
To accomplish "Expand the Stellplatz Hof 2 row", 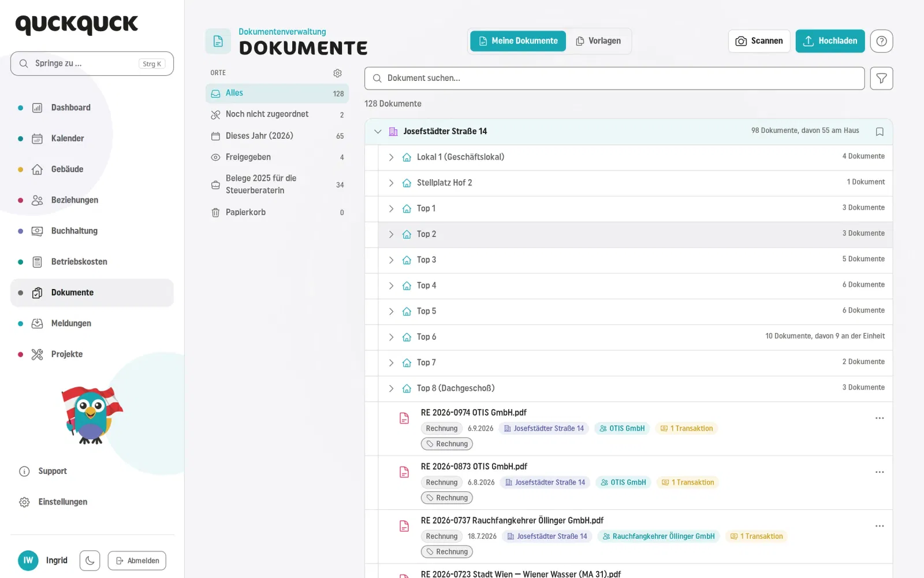I will coord(391,183).
